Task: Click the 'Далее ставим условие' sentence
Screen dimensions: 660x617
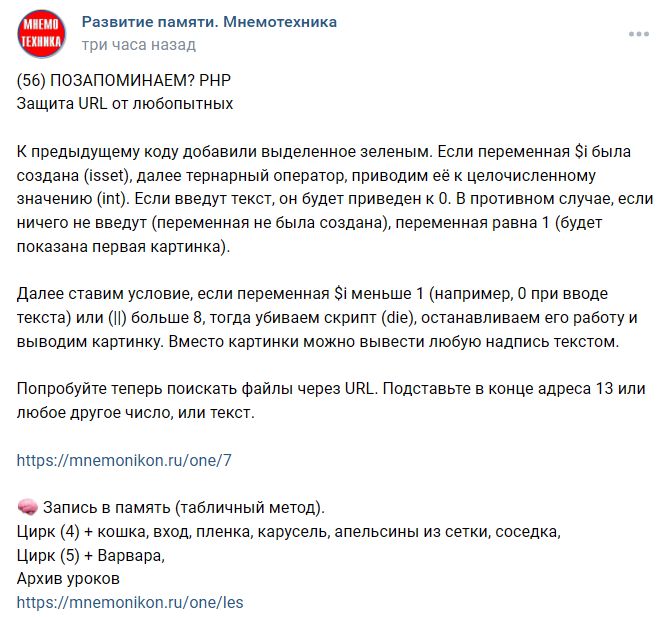Action: (100, 294)
